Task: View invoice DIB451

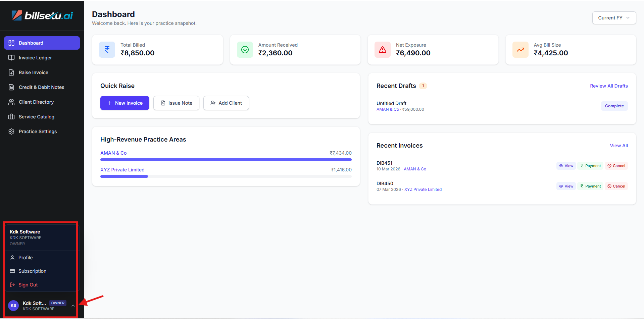Action: click(x=566, y=166)
